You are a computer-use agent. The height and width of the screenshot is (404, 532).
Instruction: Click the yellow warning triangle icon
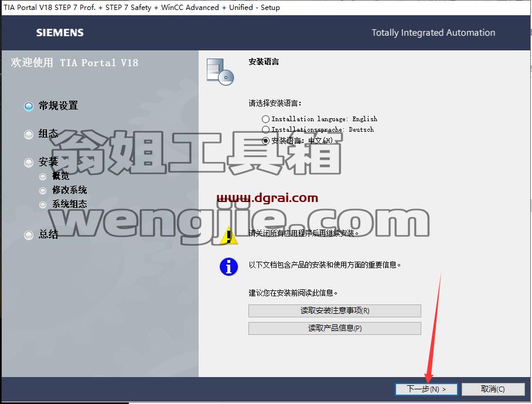(229, 235)
